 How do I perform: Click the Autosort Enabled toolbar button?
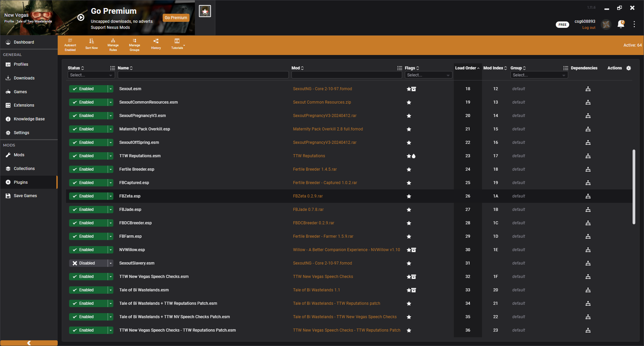point(70,45)
